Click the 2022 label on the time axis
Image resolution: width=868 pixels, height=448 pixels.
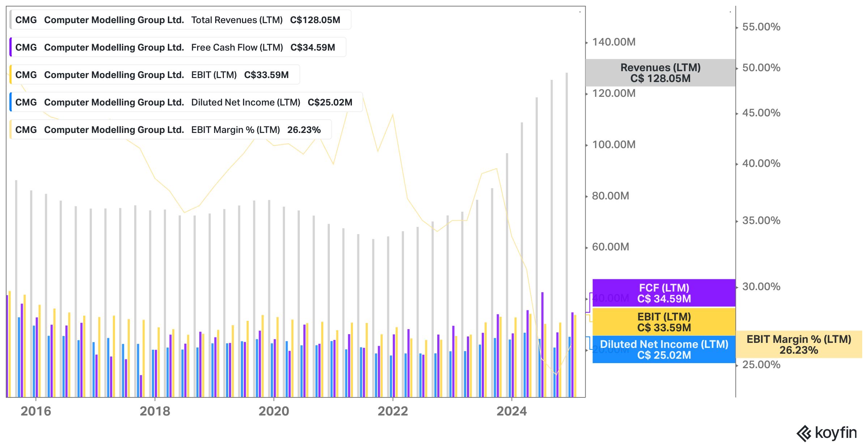click(393, 411)
